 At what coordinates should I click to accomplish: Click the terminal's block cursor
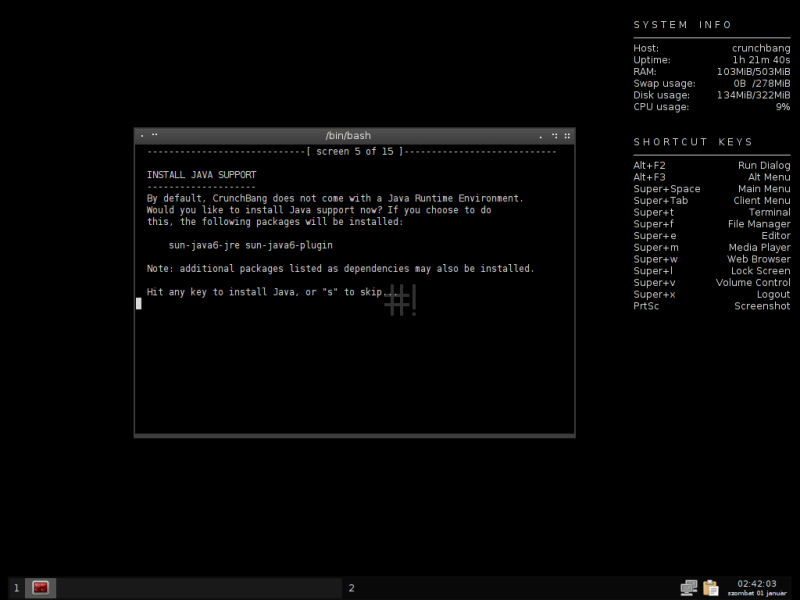point(139,304)
